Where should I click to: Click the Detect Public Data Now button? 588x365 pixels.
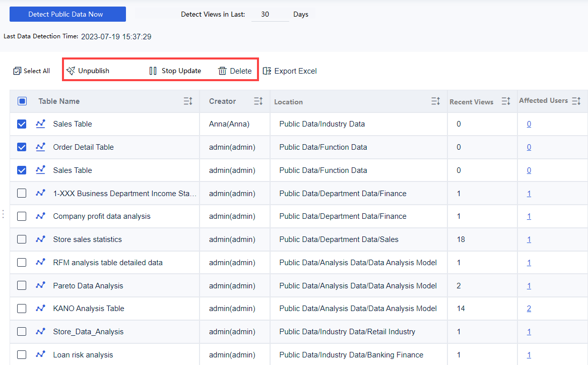tap(68, 14)
